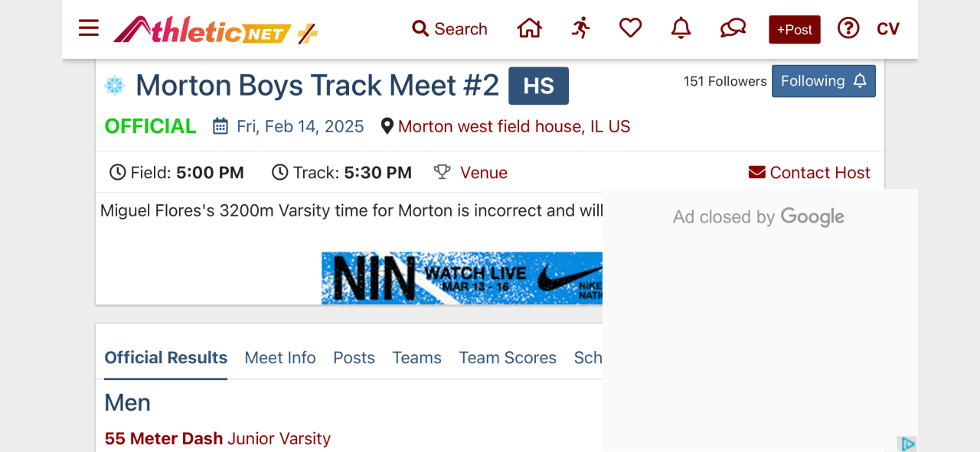
Task: Open Morton west field house location link
Action: click(x=514, y=127)
